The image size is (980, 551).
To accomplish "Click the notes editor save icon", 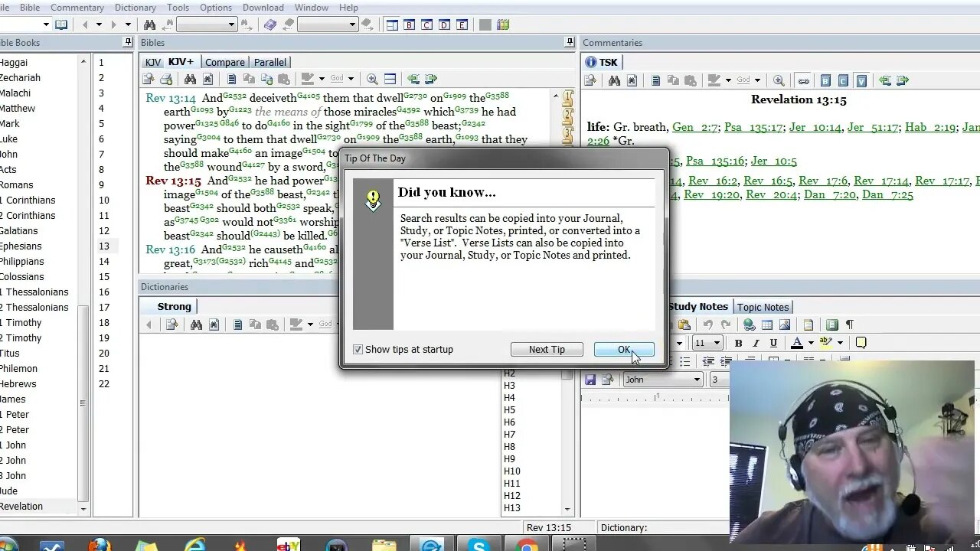I will pyautogui.click(x=590, y=380).
